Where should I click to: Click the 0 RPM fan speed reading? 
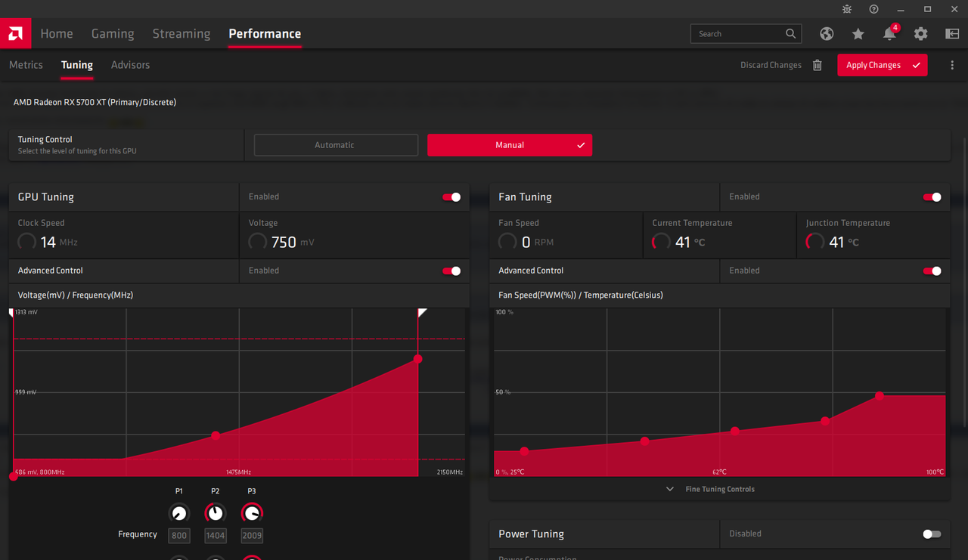(538, 242)
